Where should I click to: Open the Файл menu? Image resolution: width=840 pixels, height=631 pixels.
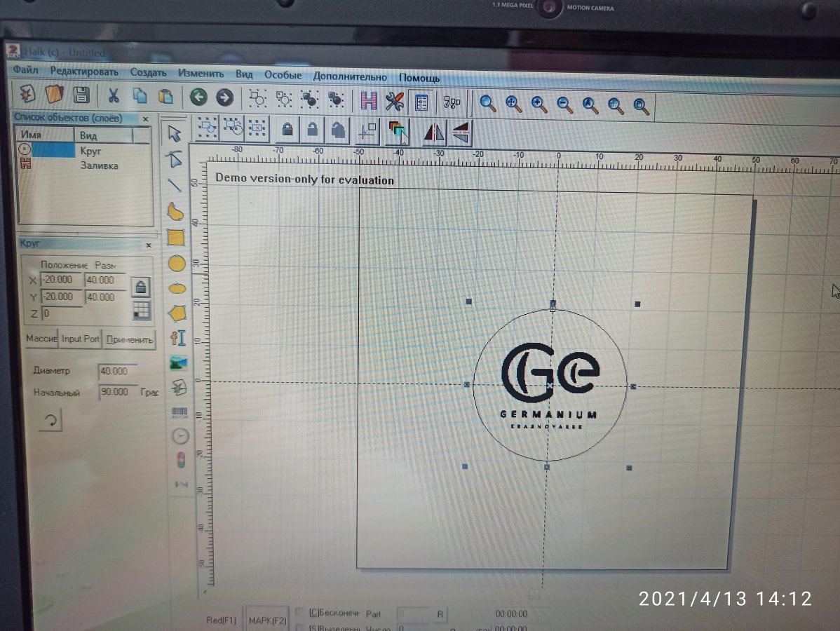pyautogui.click(x=26, y=69)
